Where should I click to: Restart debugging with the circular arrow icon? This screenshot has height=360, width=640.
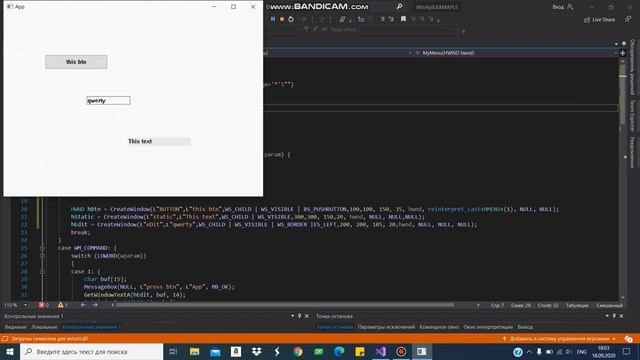(x=291, y=19)
